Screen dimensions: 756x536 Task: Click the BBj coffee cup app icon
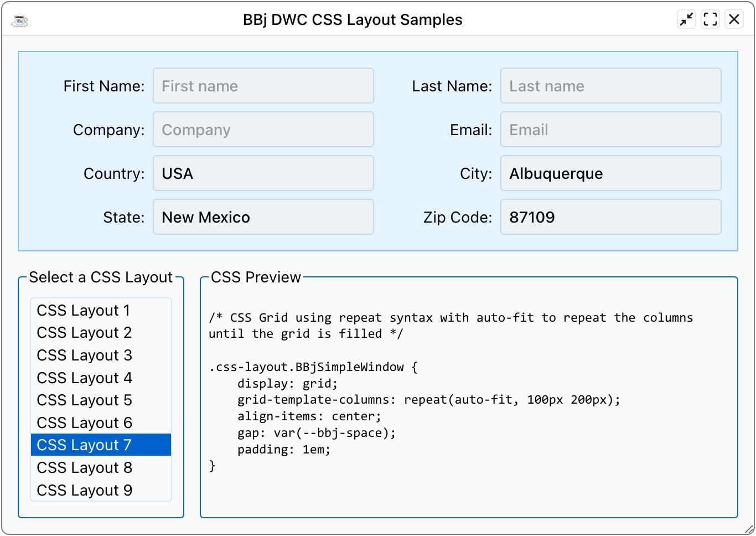coord(20,20)
